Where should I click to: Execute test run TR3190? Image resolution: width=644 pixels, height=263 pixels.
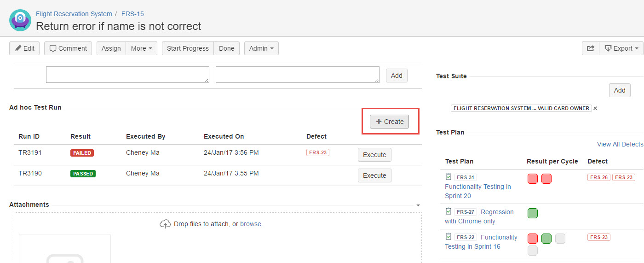(x=374, y=175)
